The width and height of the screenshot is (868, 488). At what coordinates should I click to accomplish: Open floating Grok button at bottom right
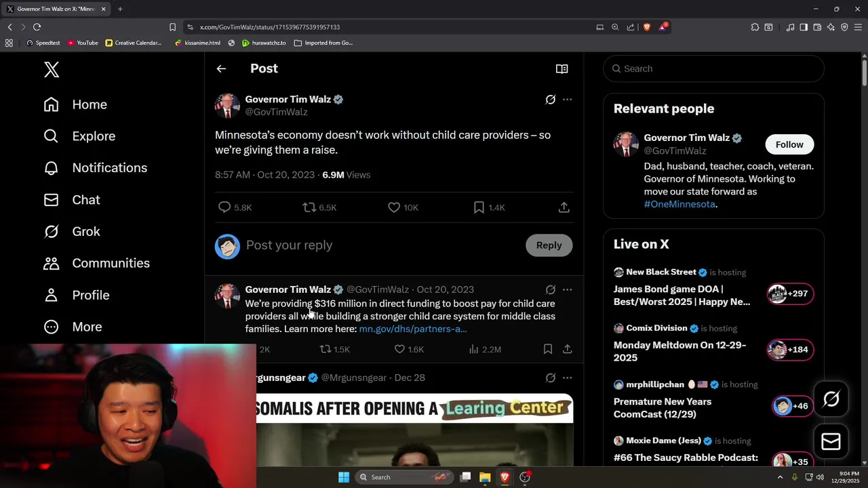(831, 399)
